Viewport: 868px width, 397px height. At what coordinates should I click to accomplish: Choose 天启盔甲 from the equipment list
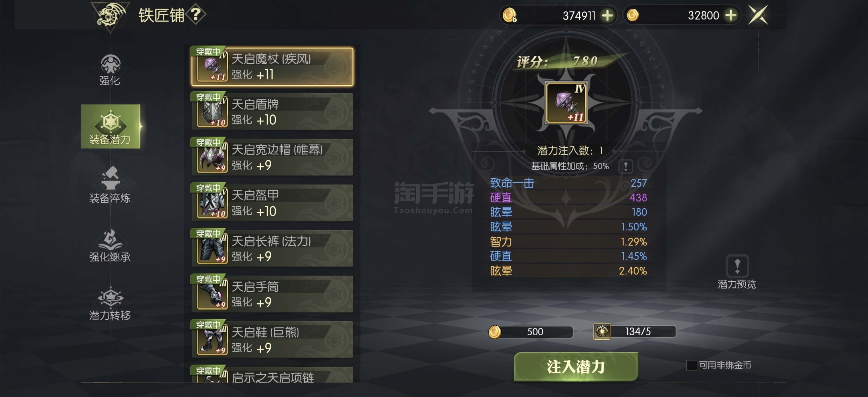tap(272, 203)
